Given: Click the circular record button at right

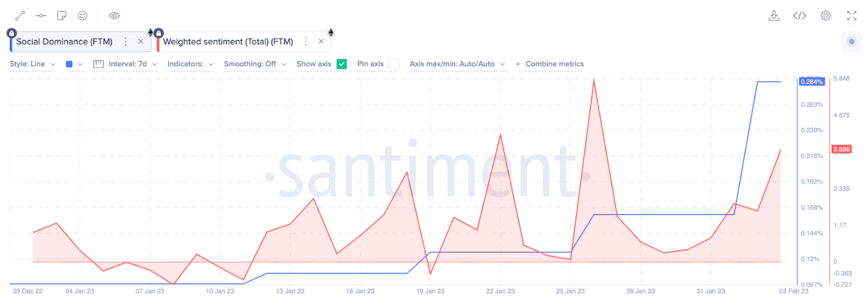Looking at the screenshot, I should [852, 42].
